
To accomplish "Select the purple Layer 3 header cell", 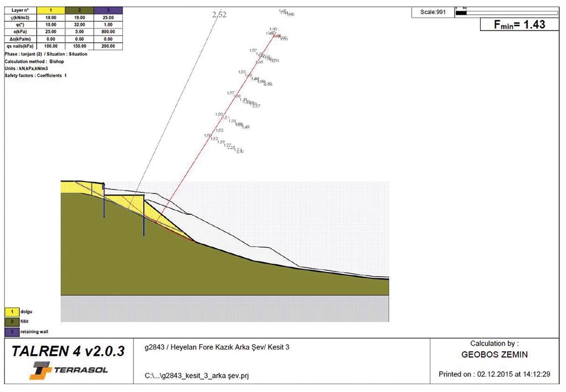I will [108, 11].
